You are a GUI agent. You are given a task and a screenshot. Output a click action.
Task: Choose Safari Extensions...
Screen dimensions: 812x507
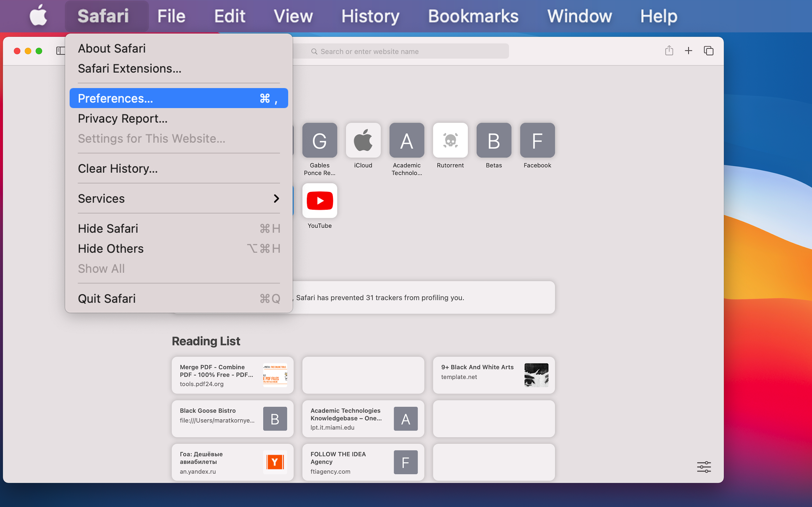click(x=179, y=68)
